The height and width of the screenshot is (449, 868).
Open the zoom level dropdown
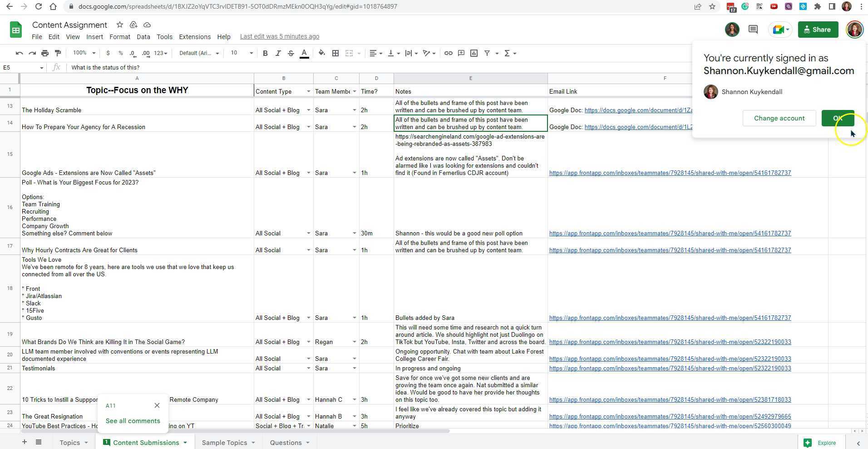84,53
